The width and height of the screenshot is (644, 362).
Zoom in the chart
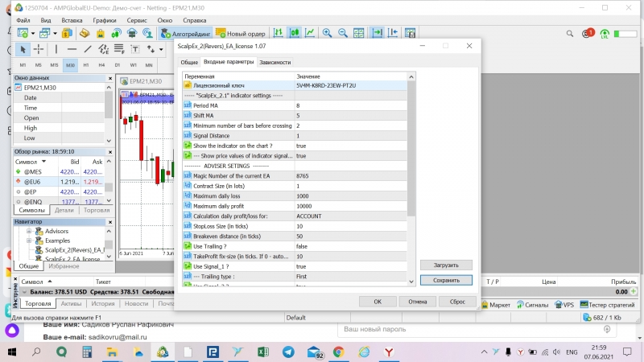coord(328,33)
